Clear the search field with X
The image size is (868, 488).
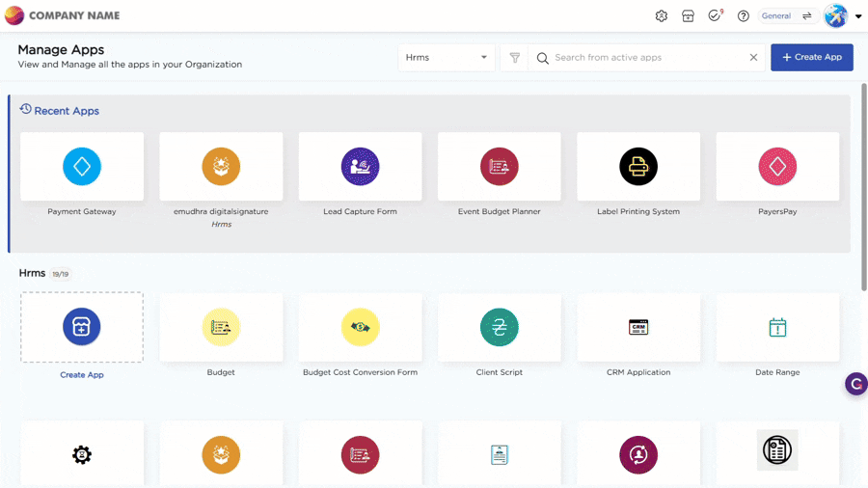coord(753,58)
